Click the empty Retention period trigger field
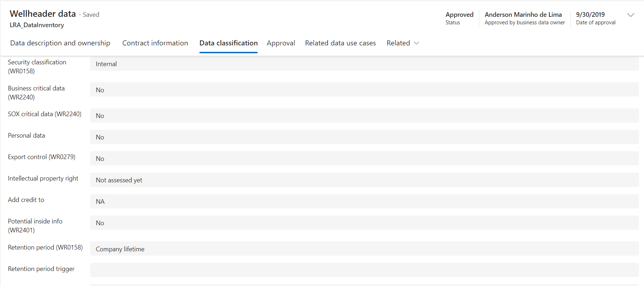644x286 pixels. pyautogui.click(x=364, y=270)
